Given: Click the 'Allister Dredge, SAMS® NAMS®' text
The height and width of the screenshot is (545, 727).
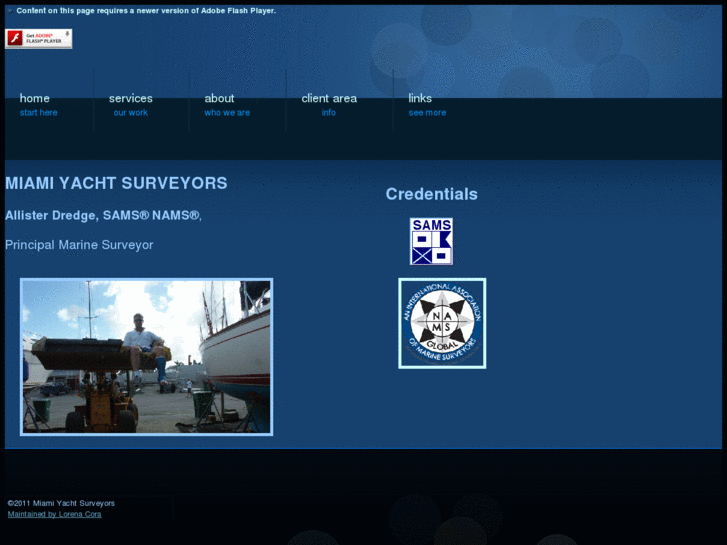Looking at the screenshot, I should pyautogui.click(x=103, y=216).
